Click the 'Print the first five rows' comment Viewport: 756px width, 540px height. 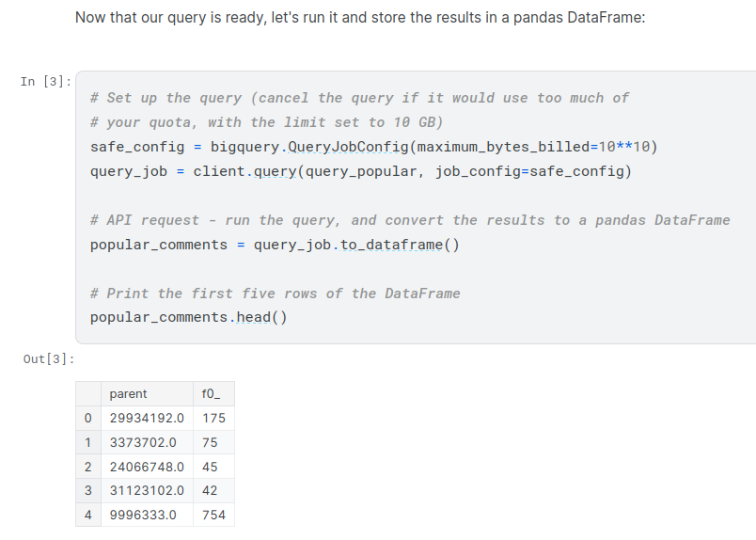(x=275, y=294)
